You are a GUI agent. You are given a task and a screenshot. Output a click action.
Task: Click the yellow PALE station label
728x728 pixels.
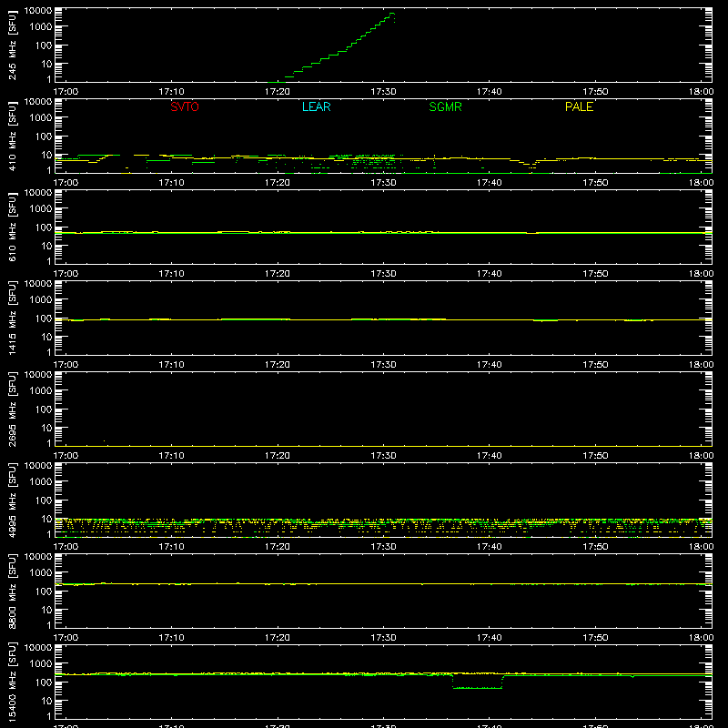[579, 106]
